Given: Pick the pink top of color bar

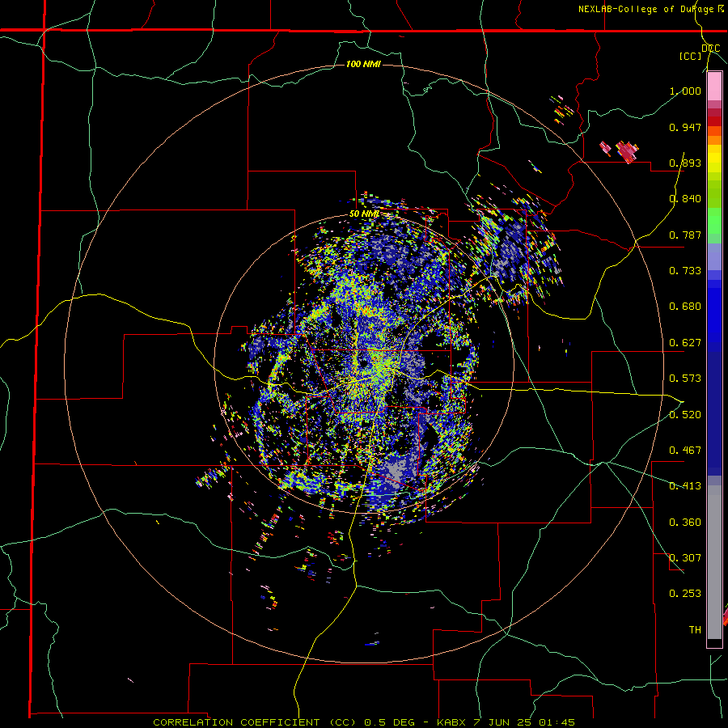Looking at the screenshot, I should [714, 87].
